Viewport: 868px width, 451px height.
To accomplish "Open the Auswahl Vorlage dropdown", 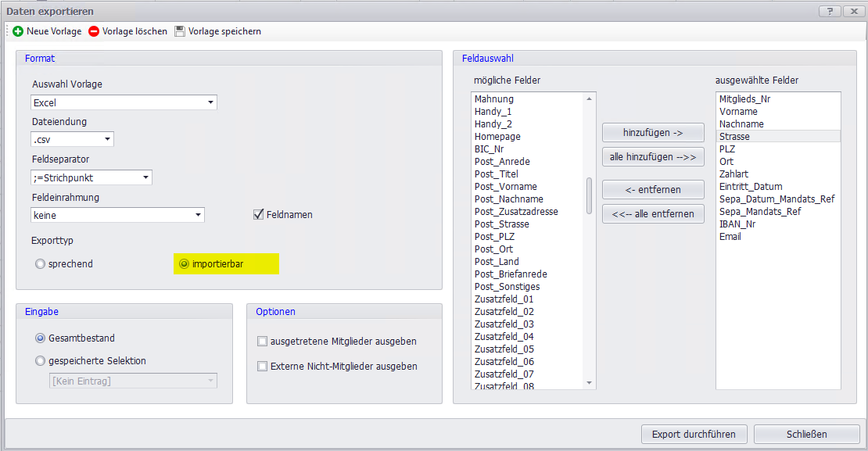I will pyautogui.click(x=210, y=103).
